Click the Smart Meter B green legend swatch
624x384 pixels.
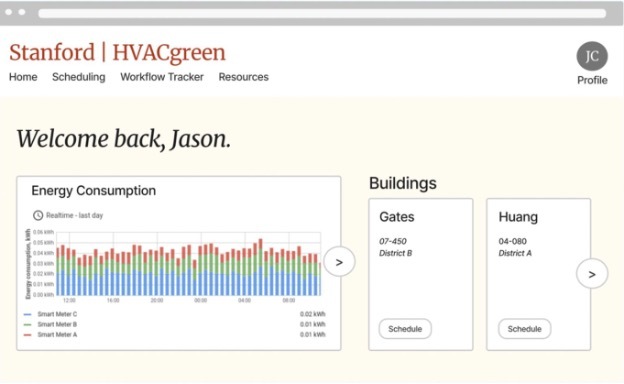click(x=27, y=325)
